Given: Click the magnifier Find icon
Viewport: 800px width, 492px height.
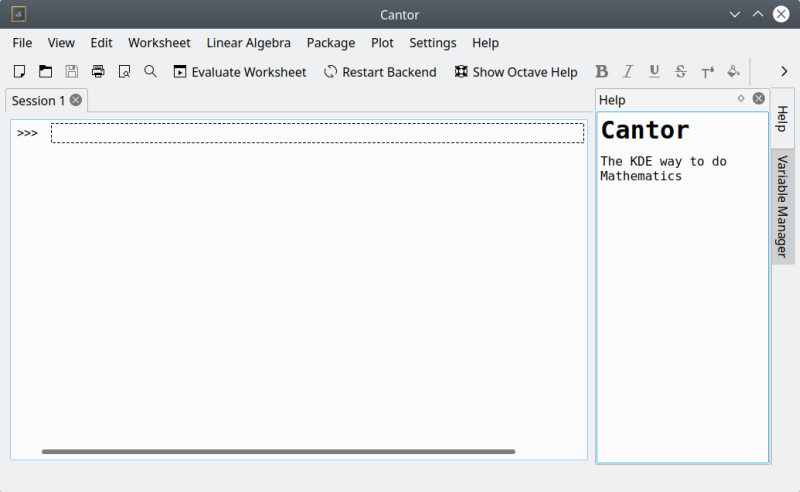Looking at the screenshot, I should click(x=150, y=72).
